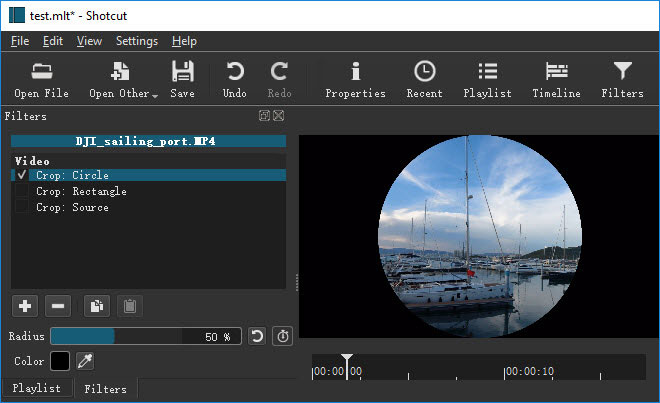
Task: Open the View menu
Action: tap(89, 41)
